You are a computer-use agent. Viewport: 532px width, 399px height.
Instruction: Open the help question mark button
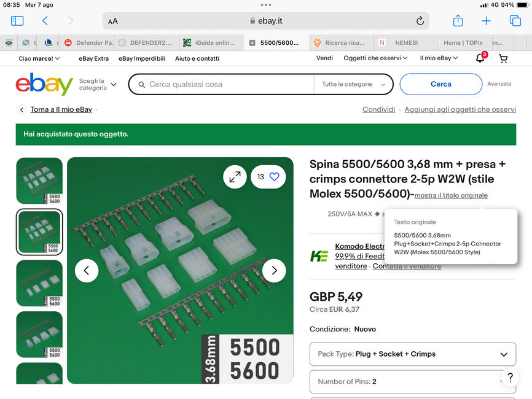[x=510, y=378]
